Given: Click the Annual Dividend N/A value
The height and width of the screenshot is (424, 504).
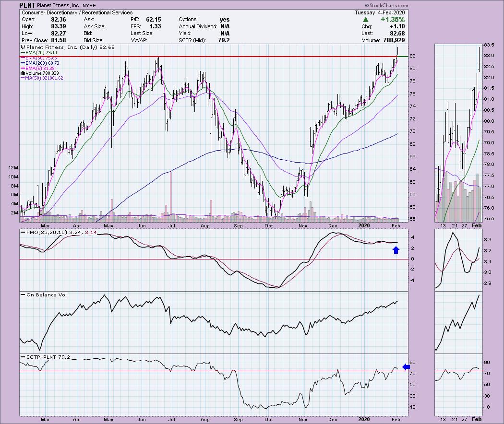Looking at the screenshot, I should pyautogui.click(x=225, y=26).
